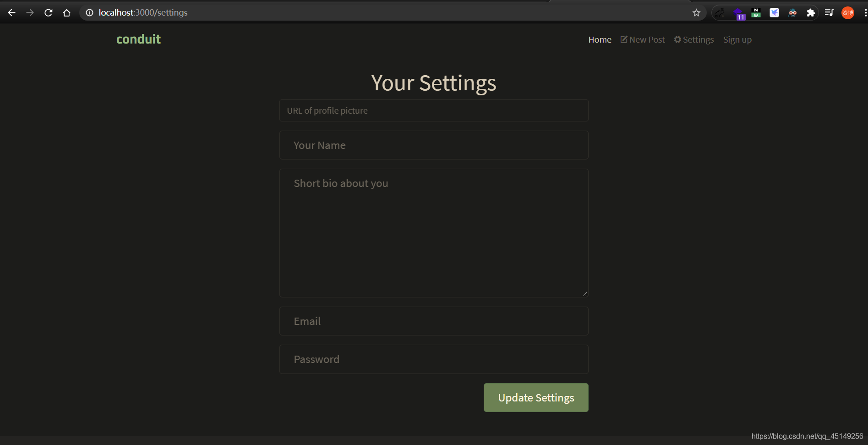Open New Post in the navbar
Screen dimensions: 868x445
pyautogui.click(x=643, y=40)
